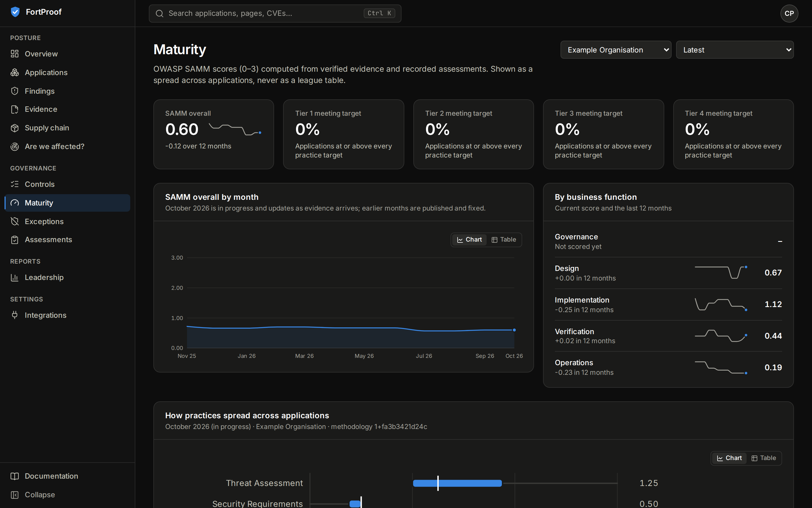Viewport: 812px width, 508px height.
Task: Click the Implementation business function row
Action: click(x=668, y=305)
